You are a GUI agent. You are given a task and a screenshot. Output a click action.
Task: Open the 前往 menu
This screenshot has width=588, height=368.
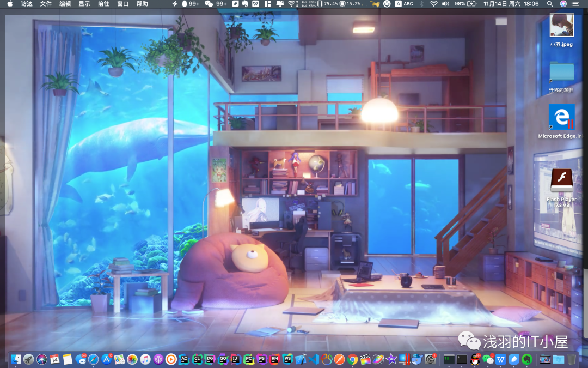tap(103, 4)
